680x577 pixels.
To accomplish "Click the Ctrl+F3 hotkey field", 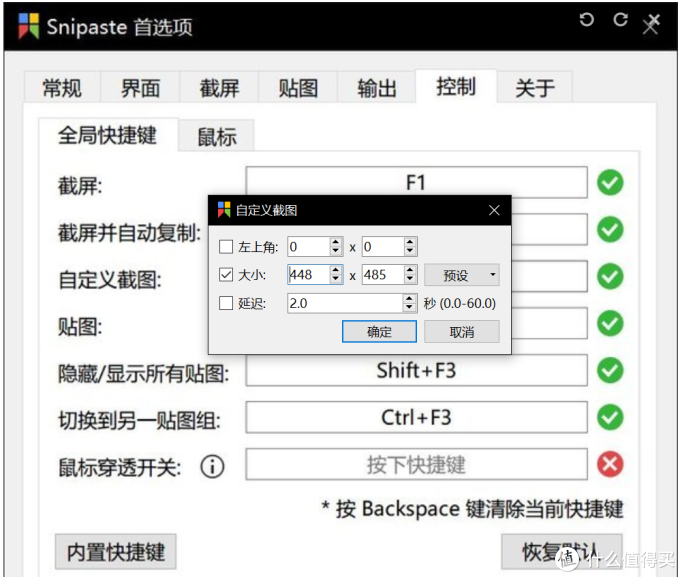I will point(416,417).
